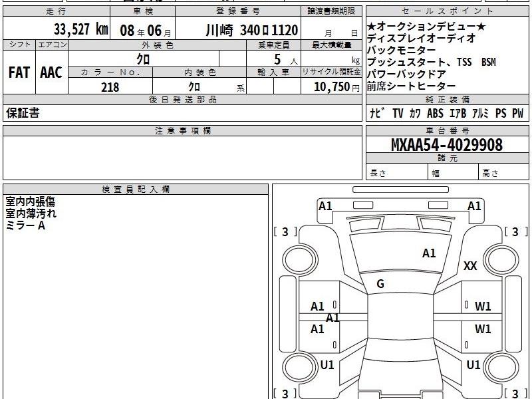Viewport: 532px width, 399px height.
Task: Select the recycle deposit 10,750円
Action: [336, 87]
